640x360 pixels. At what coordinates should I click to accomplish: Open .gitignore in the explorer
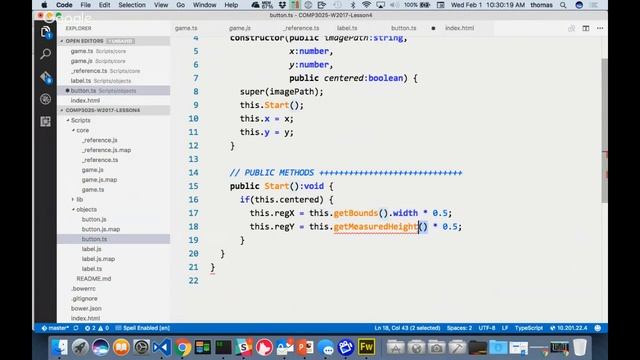[84, 299]
